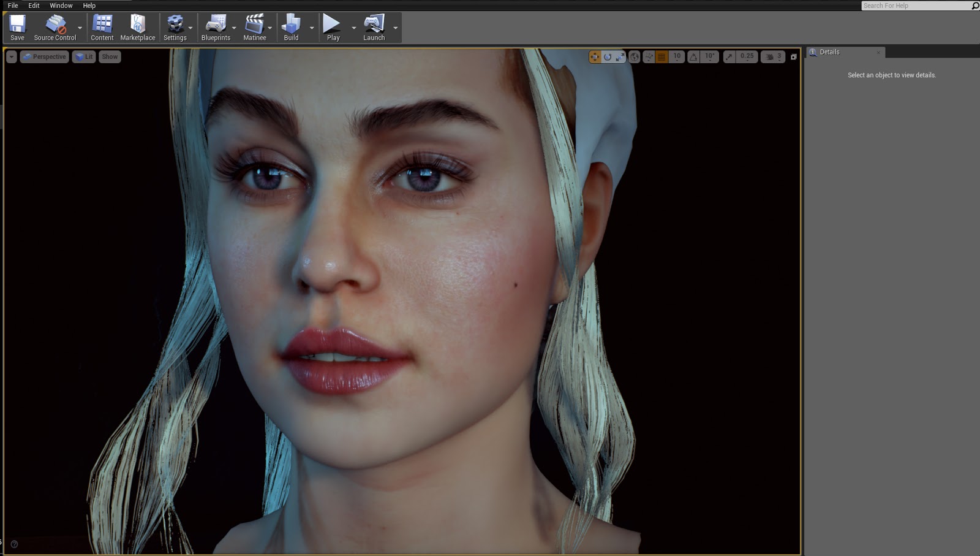Open the rotation snap angle dropdown

click(x=709, y=56)
